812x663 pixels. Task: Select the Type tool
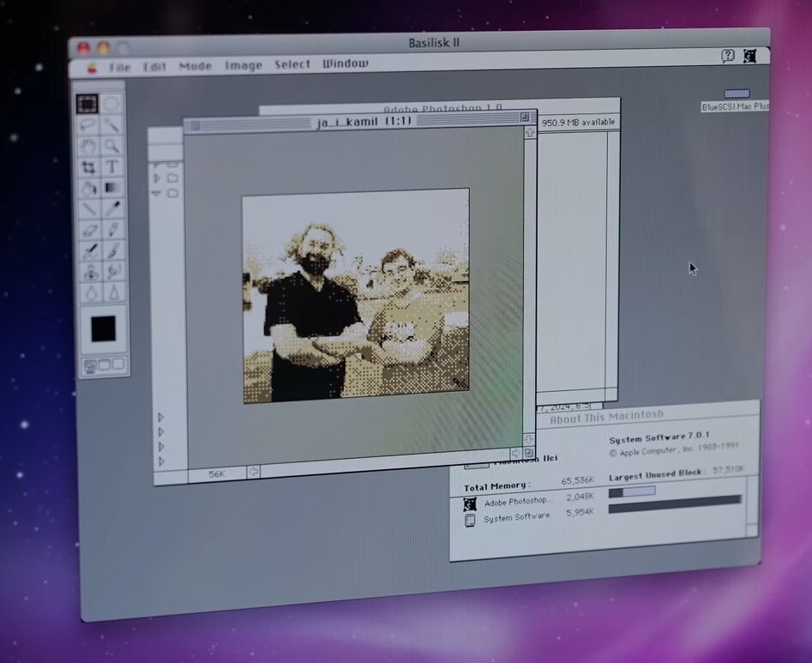tap(111, 166)
